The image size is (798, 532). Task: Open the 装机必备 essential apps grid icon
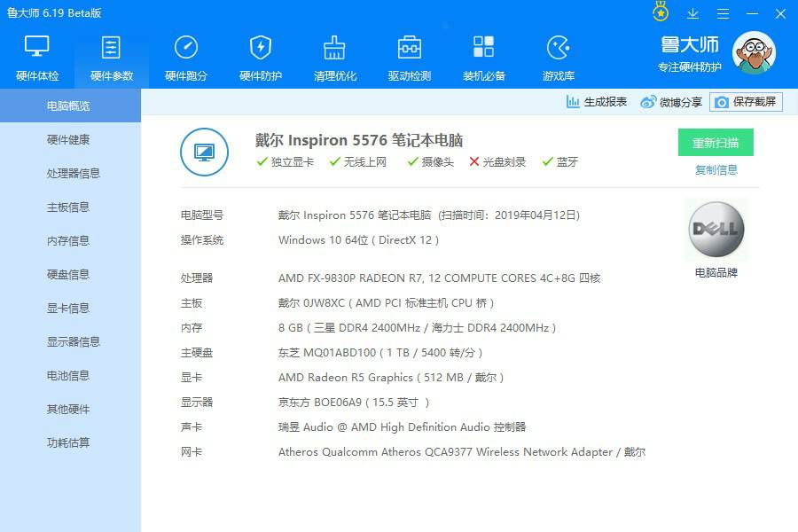click(x=483, y=47)
